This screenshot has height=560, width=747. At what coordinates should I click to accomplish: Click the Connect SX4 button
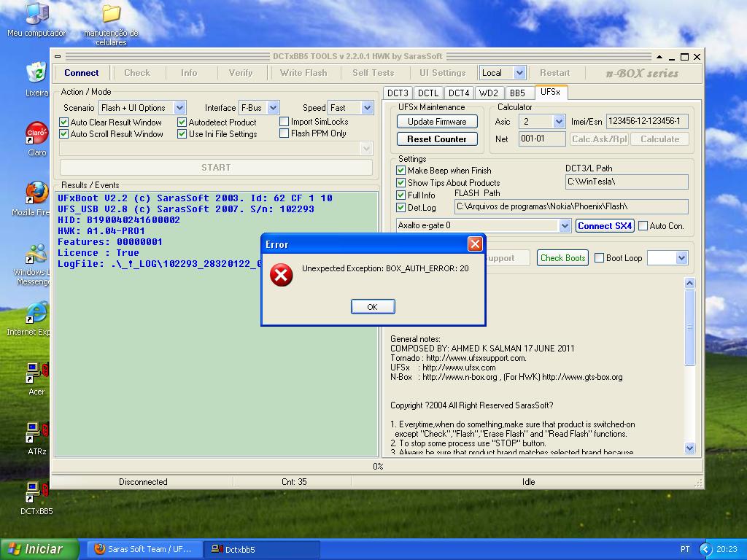point(605,226)
